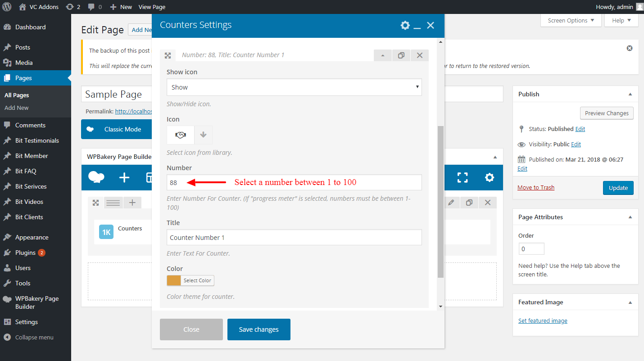The image size is (644, 361).
Task: Click Save changes button
Action: click(x=259, y=329)
